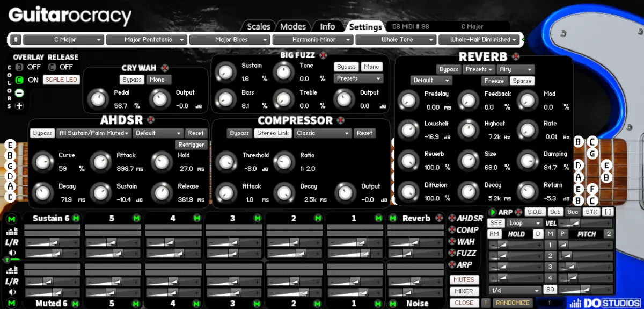Click the MUTES button
Screen dimensions: 644x309
tap(464, 279)
